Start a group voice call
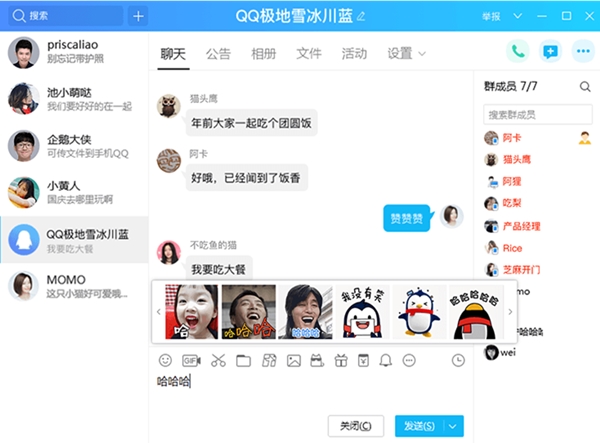This screenshot has width=600, height=443. click(x=517, y=52)
